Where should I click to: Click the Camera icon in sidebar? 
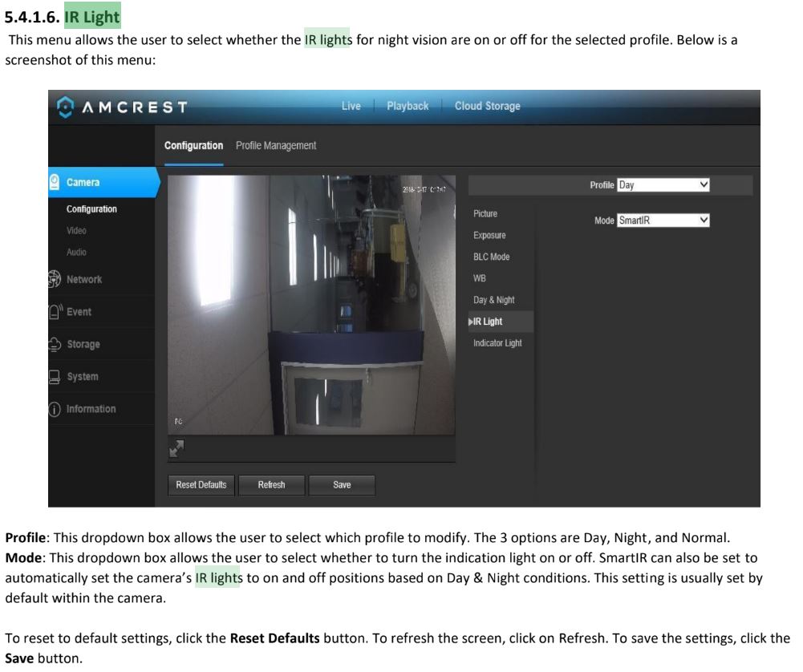pos(55,182)
